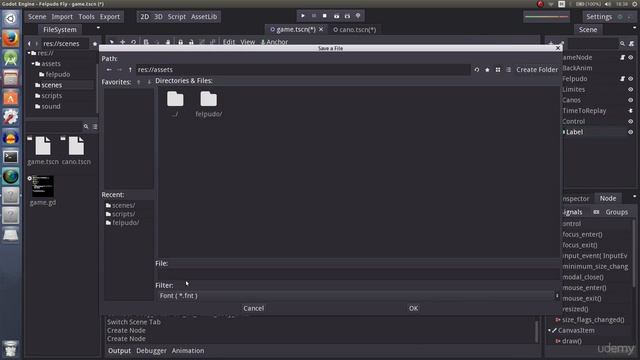Switch to cano.tscn(*) scene tab
Screen dimensions: 640x360
354,29
